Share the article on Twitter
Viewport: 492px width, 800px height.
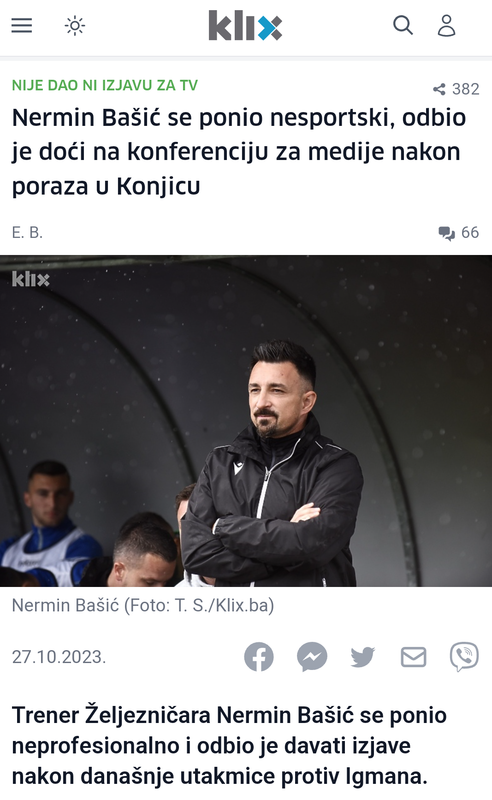pyautogui.click(x=363, y=657)
